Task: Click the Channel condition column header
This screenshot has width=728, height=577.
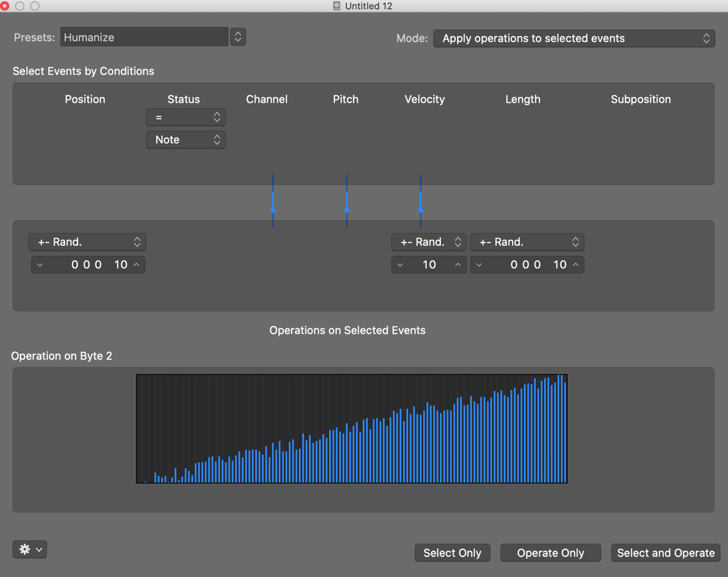Action: point(267,99)
